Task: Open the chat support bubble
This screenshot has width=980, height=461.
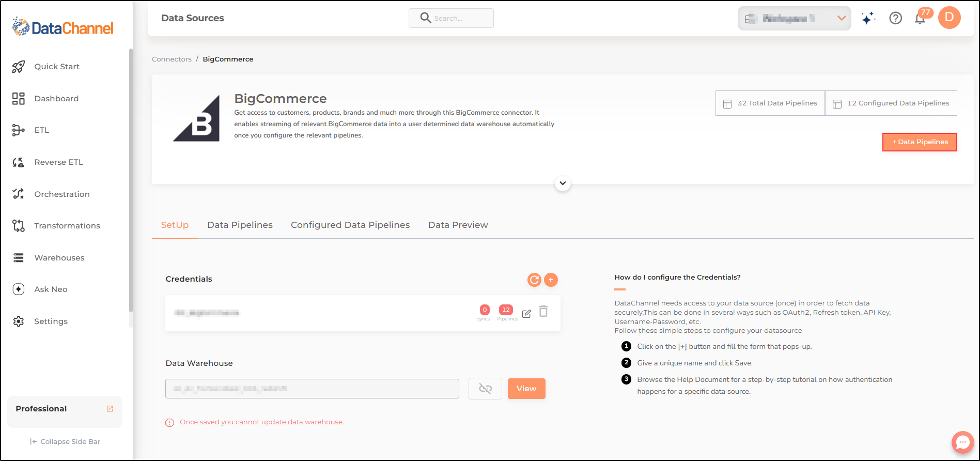Action: click(x=963, y=442)
